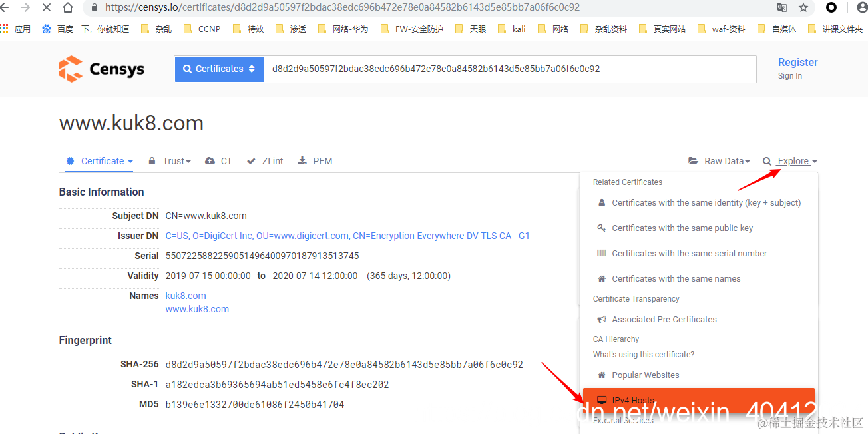Click the validity end date 2020-07-14
Viewport: 868px width, 434px height.
tap(315, 276)
